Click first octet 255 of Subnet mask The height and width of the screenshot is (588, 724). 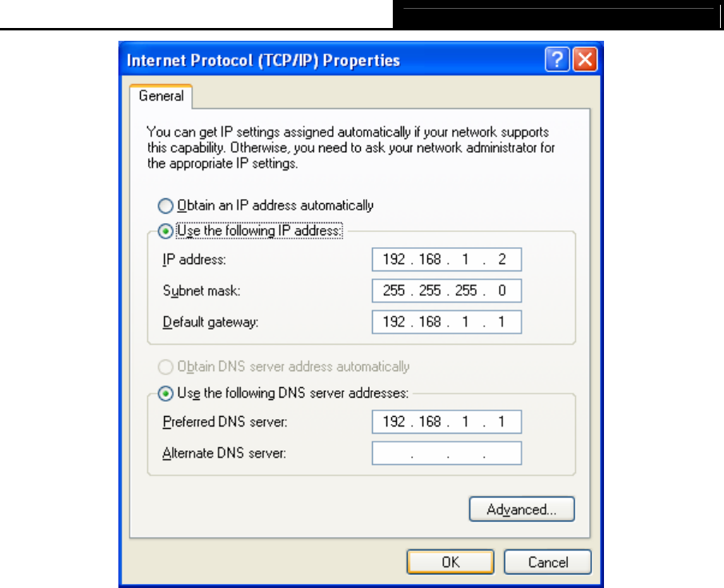(x=394, y=290)
